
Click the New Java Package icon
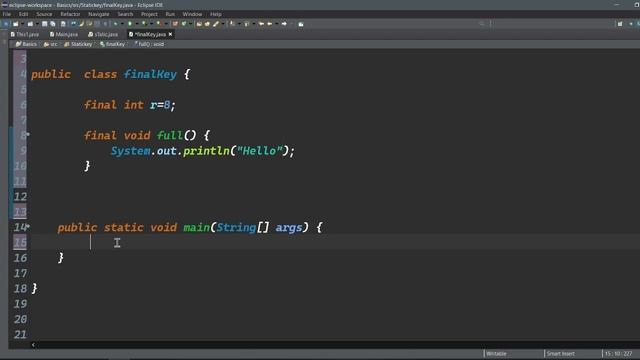coord(175,24)
